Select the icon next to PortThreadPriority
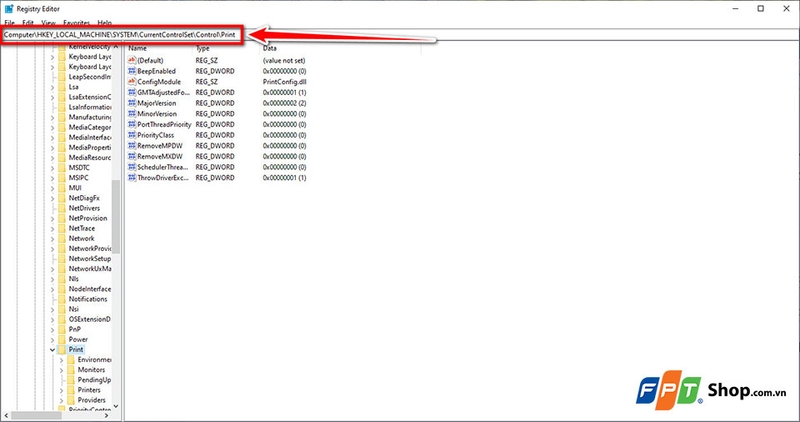 click(132, 125)
